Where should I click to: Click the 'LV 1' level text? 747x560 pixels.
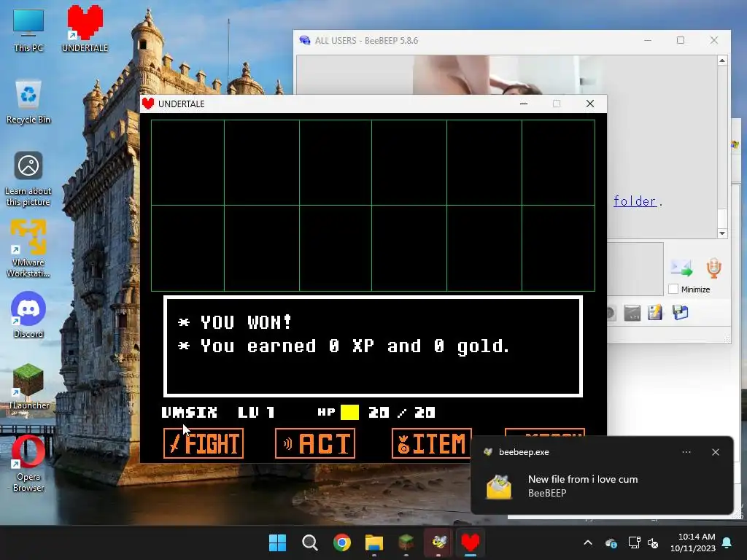click(256, 413)
